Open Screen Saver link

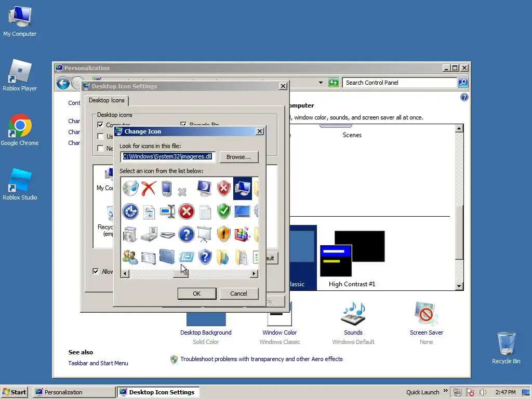pos(427,332)
